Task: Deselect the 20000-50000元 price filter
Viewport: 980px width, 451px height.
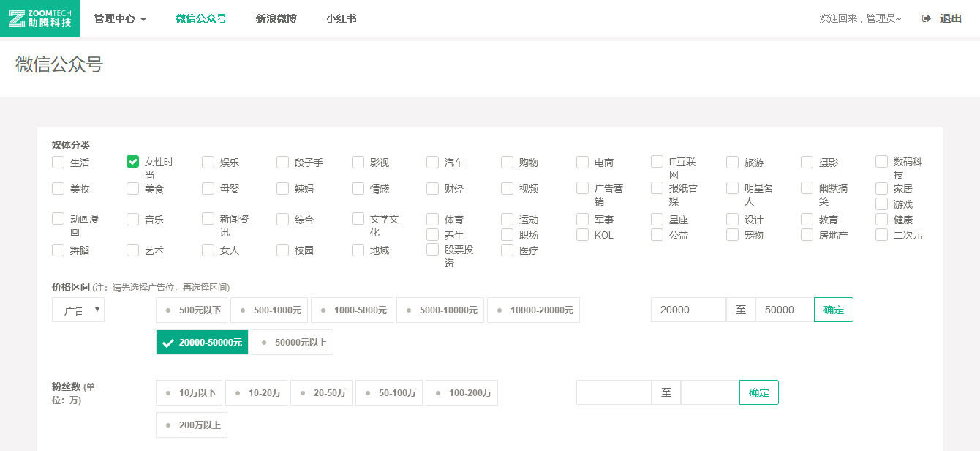Action: pyautogui.click(x=202, y=342)
